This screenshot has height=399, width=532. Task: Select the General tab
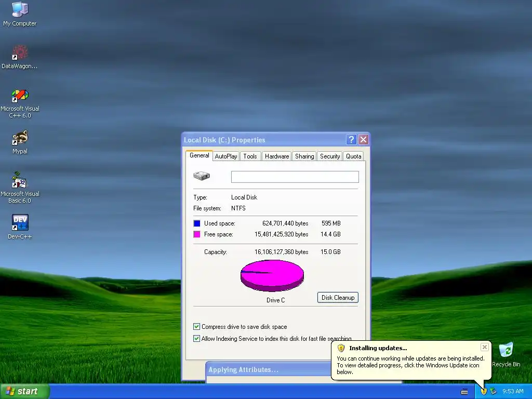pyautogui.click(x=199, y=155)
